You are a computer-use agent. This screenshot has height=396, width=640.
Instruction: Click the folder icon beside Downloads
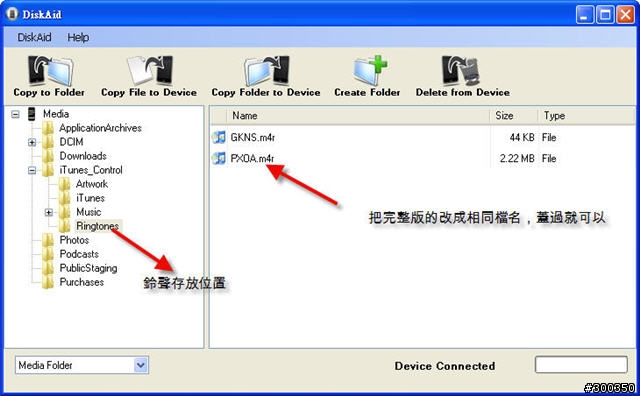click(48, 156)
